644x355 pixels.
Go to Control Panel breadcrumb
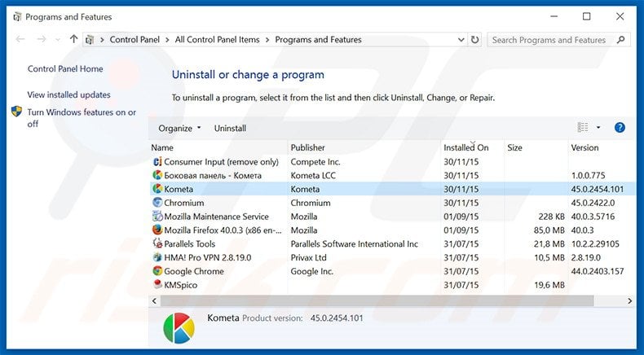coord(135,40)
